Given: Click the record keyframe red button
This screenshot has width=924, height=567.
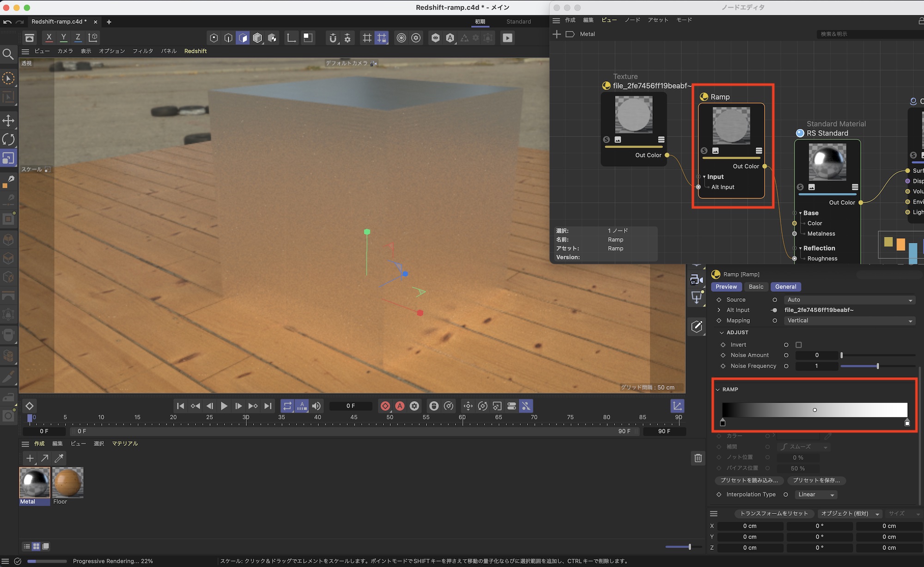Looking at the screenshot, I should coord(385,406).
